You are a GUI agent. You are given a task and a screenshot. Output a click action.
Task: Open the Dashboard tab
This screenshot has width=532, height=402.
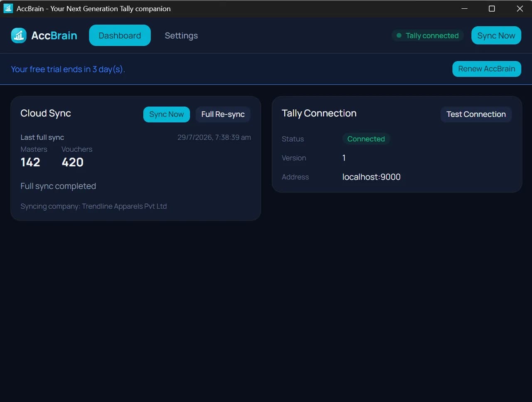pos(120,36)
